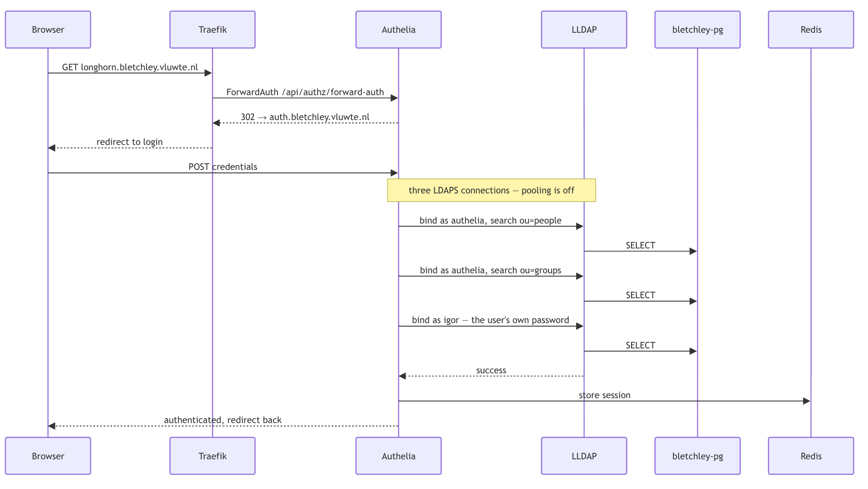Image resolution: width=868 pixels, height=489 pixels.
Task: Click the 'success' reply label
Action: pos(491,370)
